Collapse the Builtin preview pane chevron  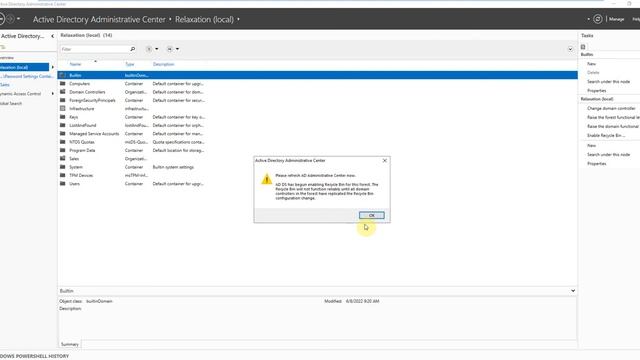(x=573, y=291)
